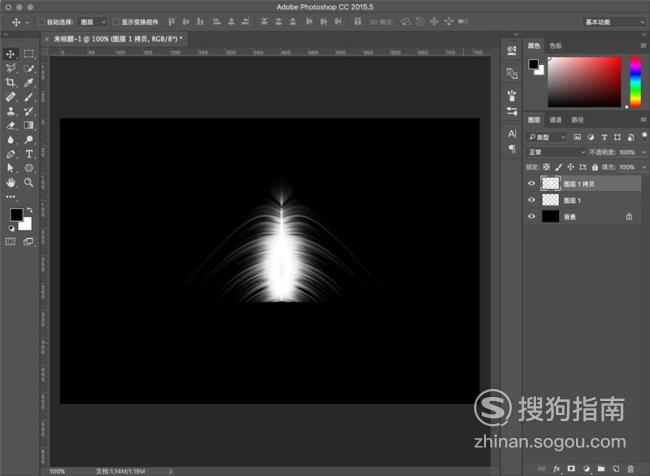The image size is (650, 476).
Task: Select the Gradient tool
Action: coord(29,125)
